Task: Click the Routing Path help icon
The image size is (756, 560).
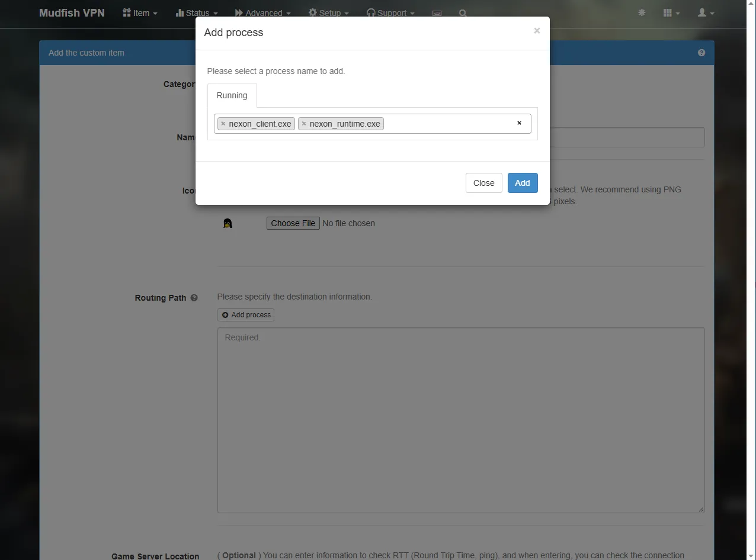Action: pyautogui.click(x=194, y=298)
